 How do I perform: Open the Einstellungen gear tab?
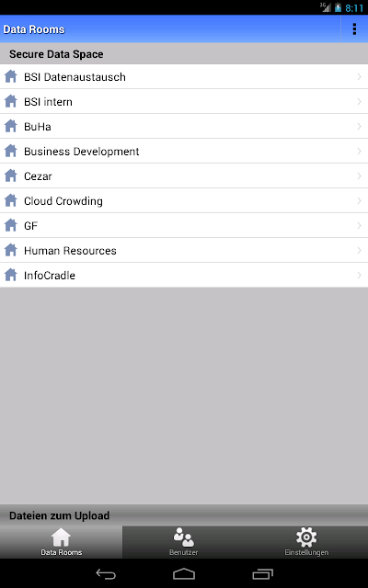tap(306, 542)
